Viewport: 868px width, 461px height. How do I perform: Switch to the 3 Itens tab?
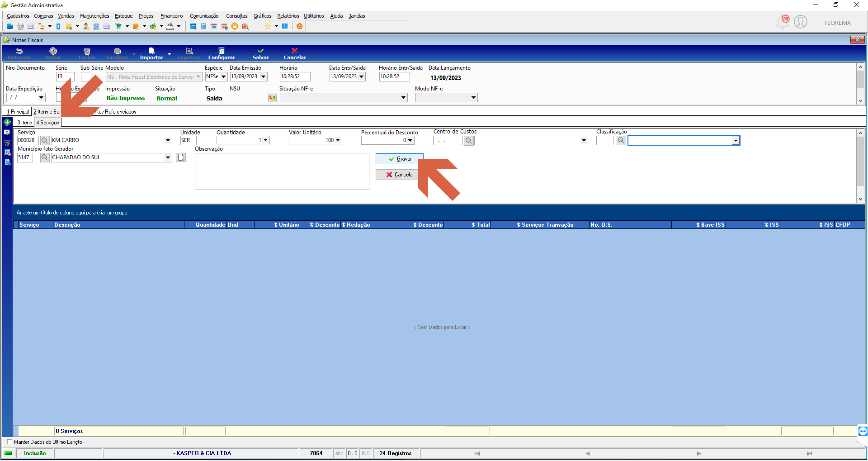point(24,123)
